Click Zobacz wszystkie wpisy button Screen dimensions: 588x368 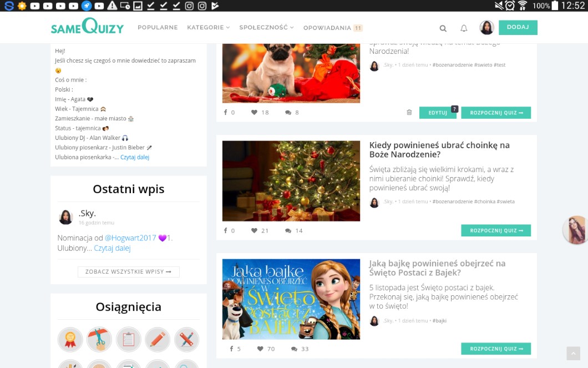tap(128, 272)
